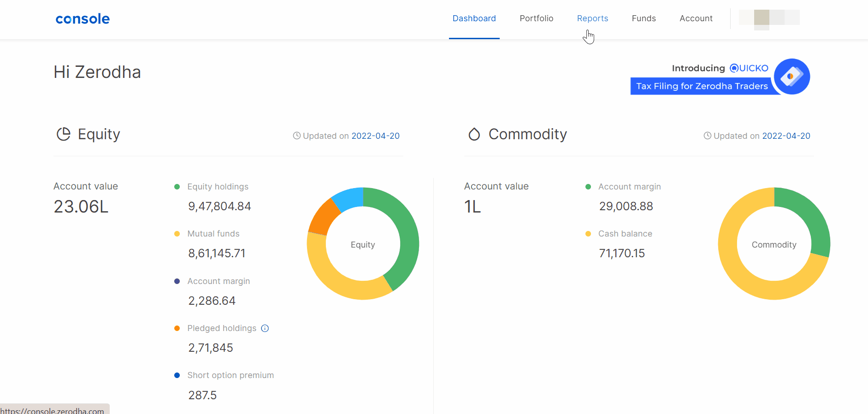
Task: Click the Equity pie chart icon
Action: 64,134
